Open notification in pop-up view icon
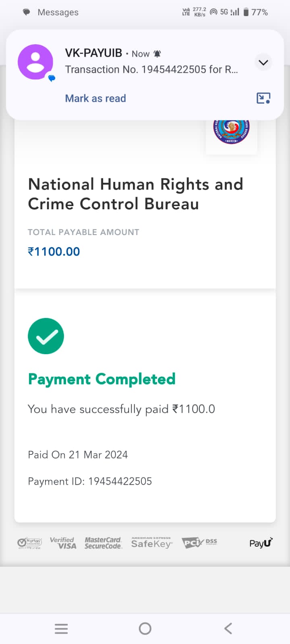This screenshot has height=644, width=290. [x=263, y=98]
